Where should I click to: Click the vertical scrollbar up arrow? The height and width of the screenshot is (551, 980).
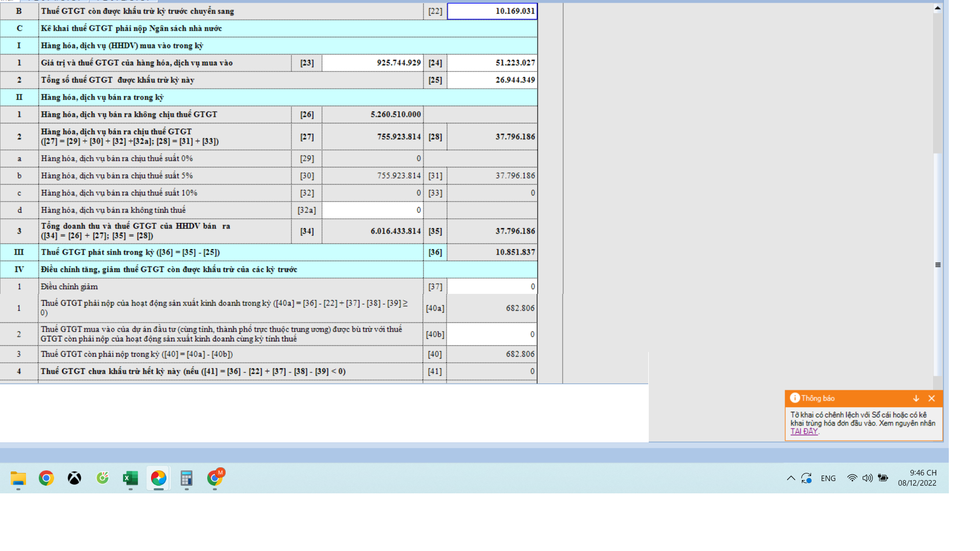[x=938, y=8]
